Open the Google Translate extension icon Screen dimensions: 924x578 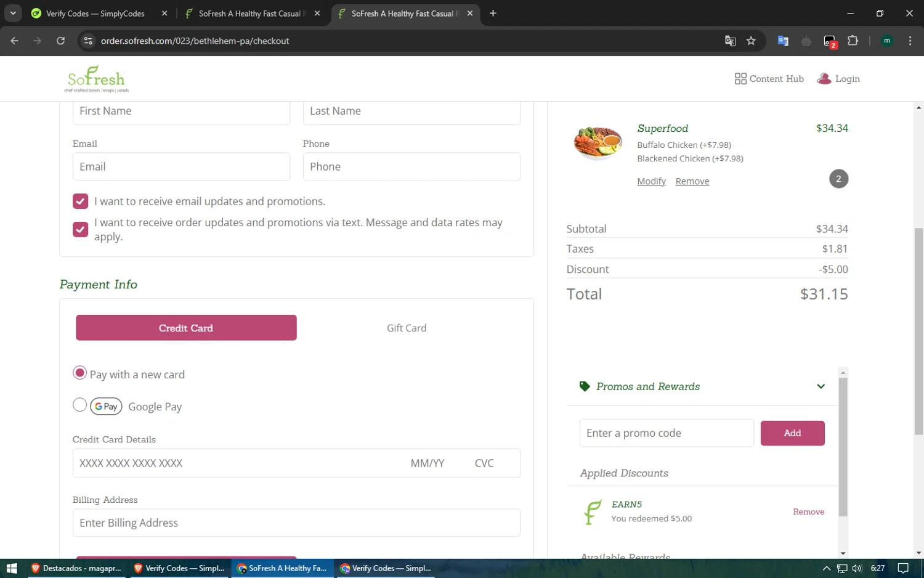(783, 41)
